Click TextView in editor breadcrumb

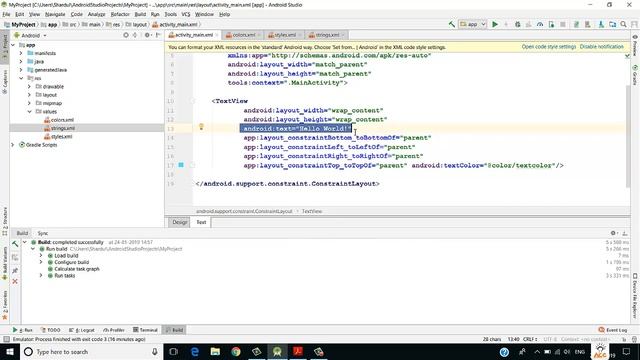coord(312,211)
